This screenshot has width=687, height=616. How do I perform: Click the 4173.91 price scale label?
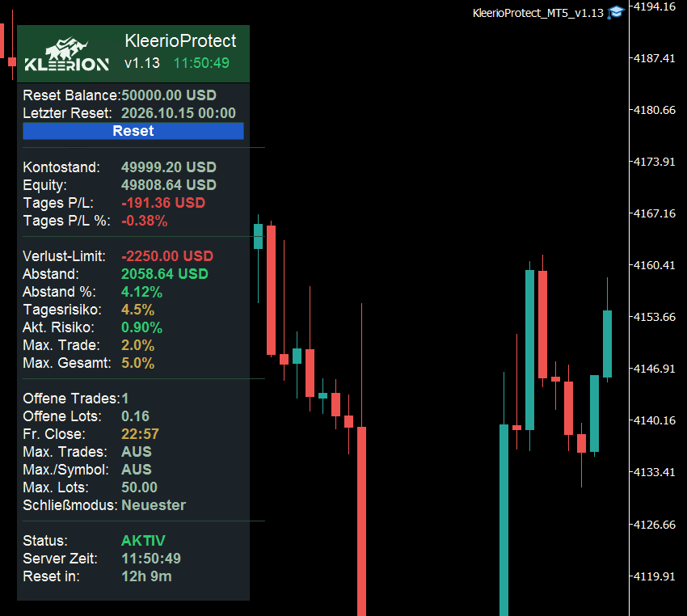(x=655, y=162)
